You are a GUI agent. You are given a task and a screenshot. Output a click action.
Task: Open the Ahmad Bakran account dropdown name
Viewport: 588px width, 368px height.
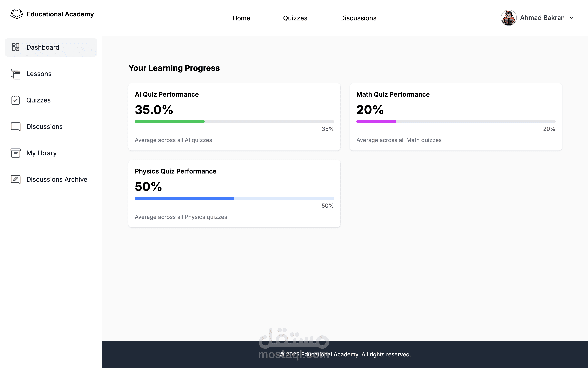point(542,18)
